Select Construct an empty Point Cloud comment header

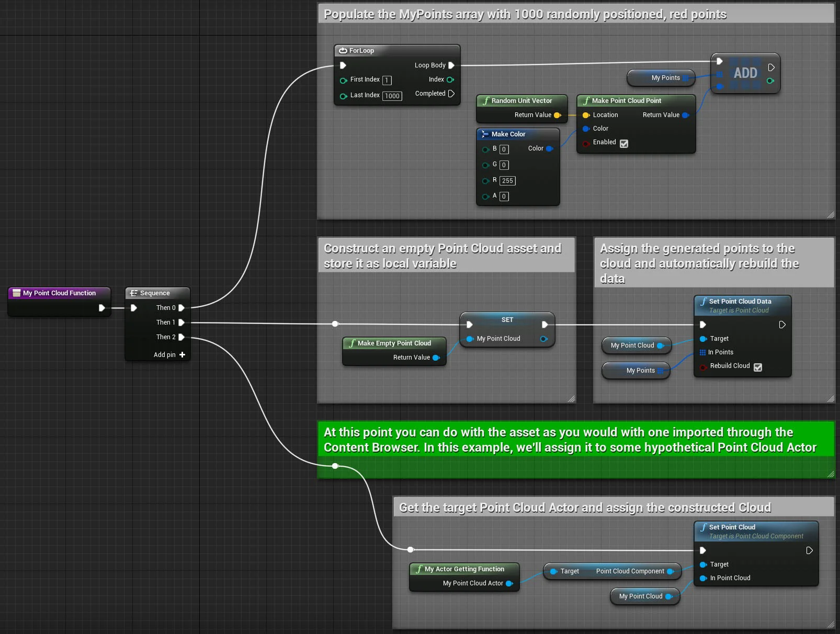(x=446, y=256)
